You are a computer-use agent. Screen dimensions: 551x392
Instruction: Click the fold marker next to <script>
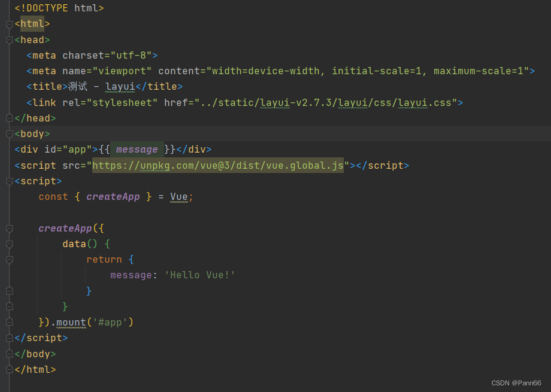coord(8,181)
